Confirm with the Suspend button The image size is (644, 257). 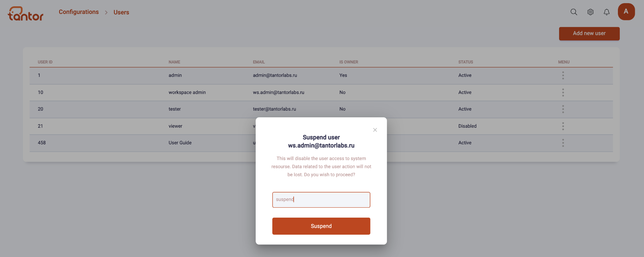(321, 226)
